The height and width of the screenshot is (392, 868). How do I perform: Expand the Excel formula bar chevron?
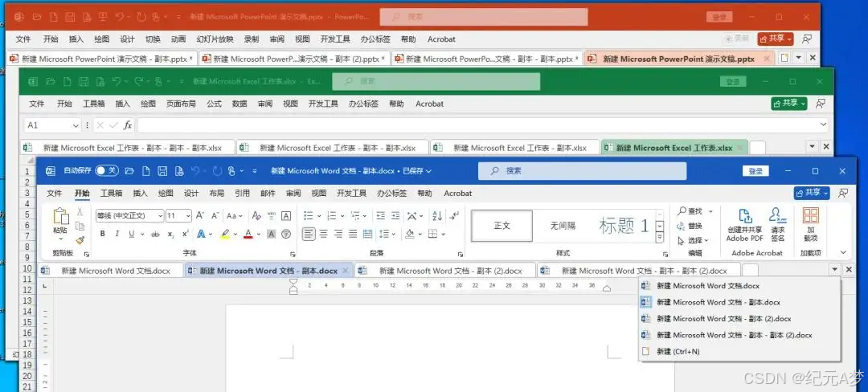[823, 125]
